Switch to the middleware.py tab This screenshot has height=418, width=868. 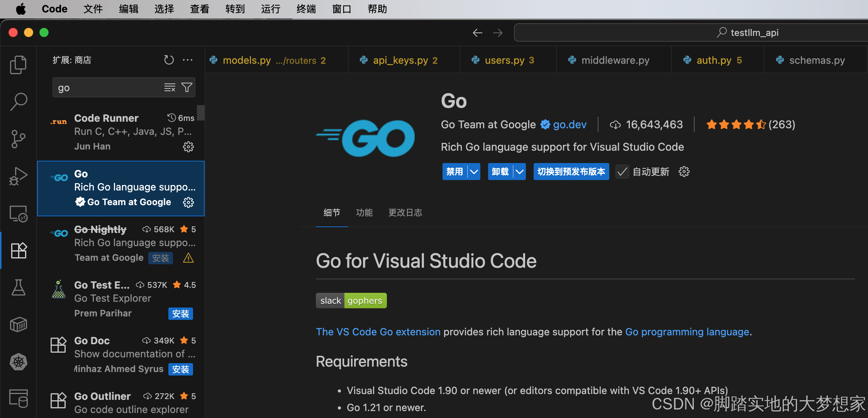click(614, 60)
